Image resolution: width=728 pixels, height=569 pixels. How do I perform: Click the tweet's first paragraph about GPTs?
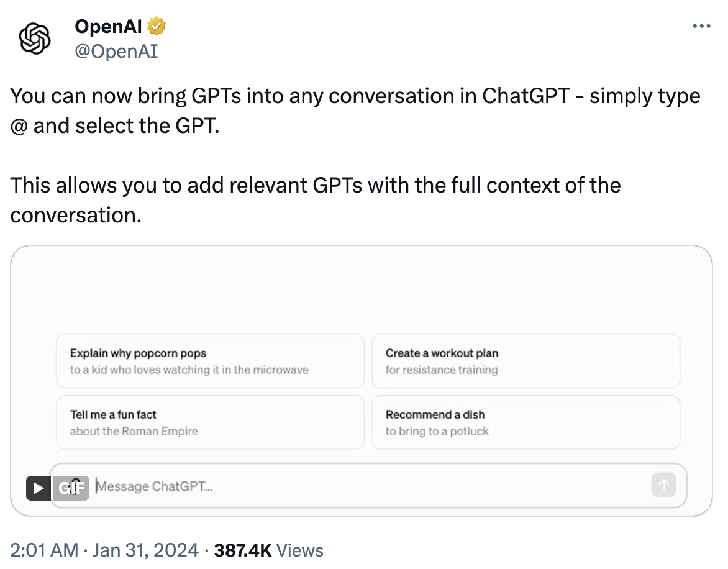point(355,111)
